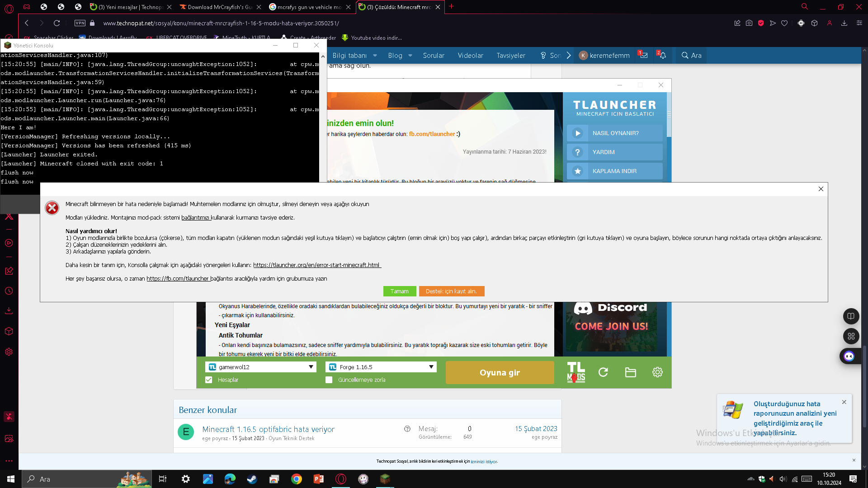Click the Oyuna gir button
The width and height of the screenshot is (868, 488).
(500, 373)
